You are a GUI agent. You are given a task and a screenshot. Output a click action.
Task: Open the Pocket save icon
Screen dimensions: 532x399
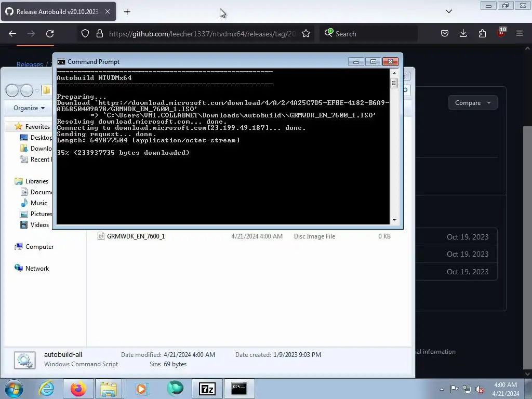[445, 34]
